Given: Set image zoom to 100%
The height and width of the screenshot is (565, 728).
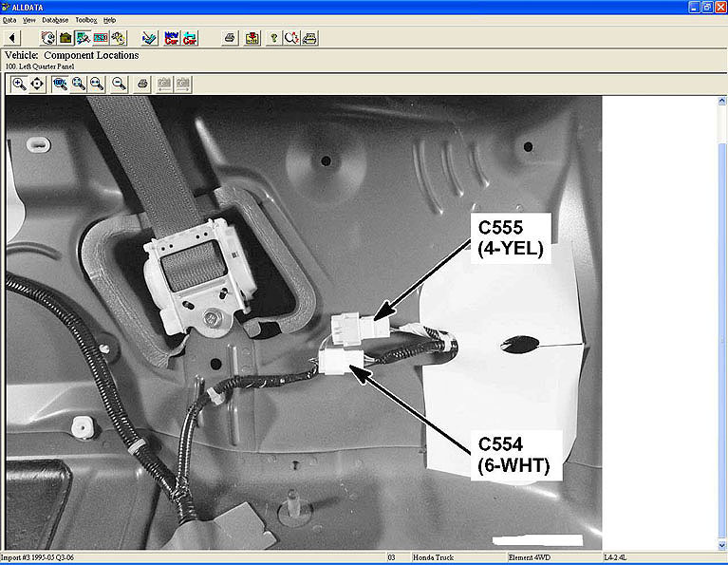Looking at the screenshot, I should coord(60,84).
